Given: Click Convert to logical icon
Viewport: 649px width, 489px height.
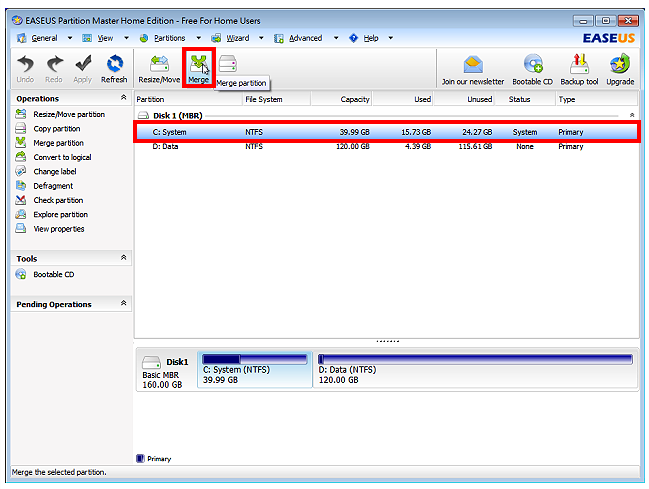Looking at the screenshot, I should [21, 157].
